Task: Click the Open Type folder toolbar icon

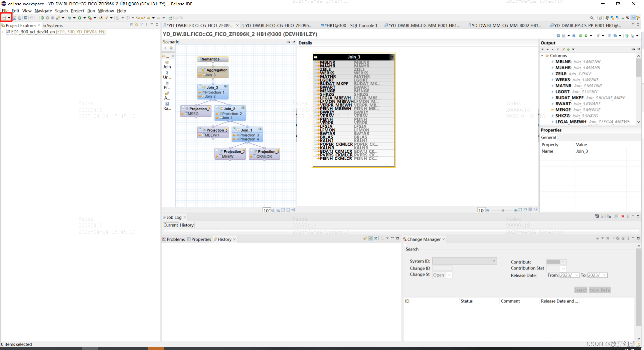Action: 101,18
